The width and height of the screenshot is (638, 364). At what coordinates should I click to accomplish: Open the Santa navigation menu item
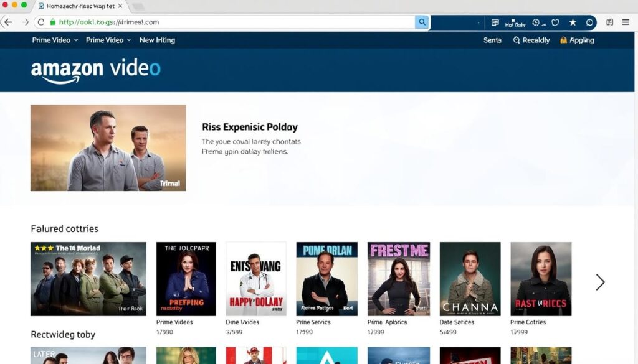pos(492,40)
